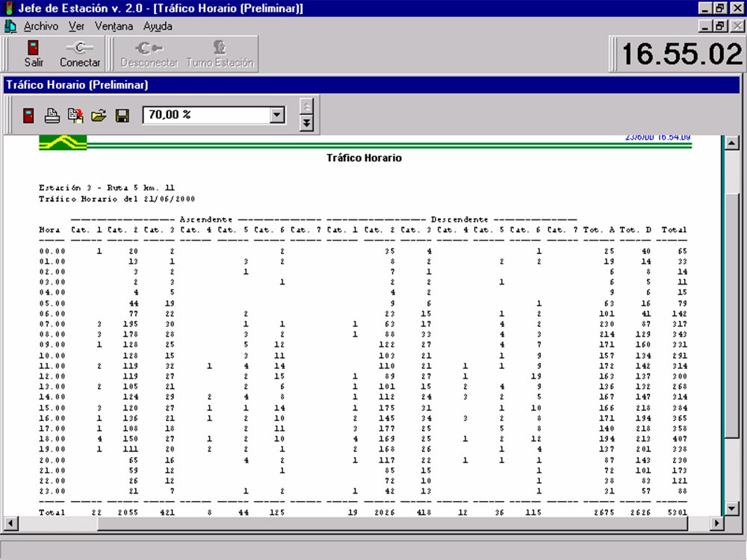Close the report with the red door icon
This screenshot has height=560, width=747.
coord(28,115)
